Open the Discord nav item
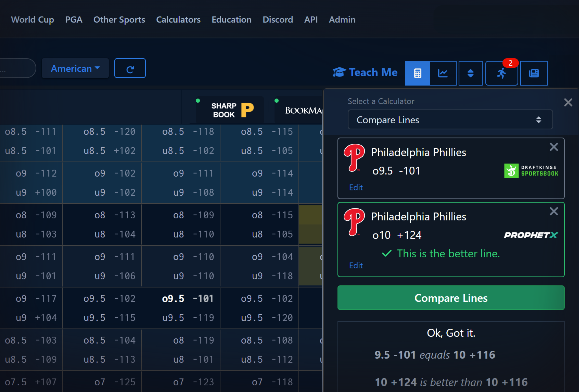This screenshot has height=392, width=579. (278, 20)
